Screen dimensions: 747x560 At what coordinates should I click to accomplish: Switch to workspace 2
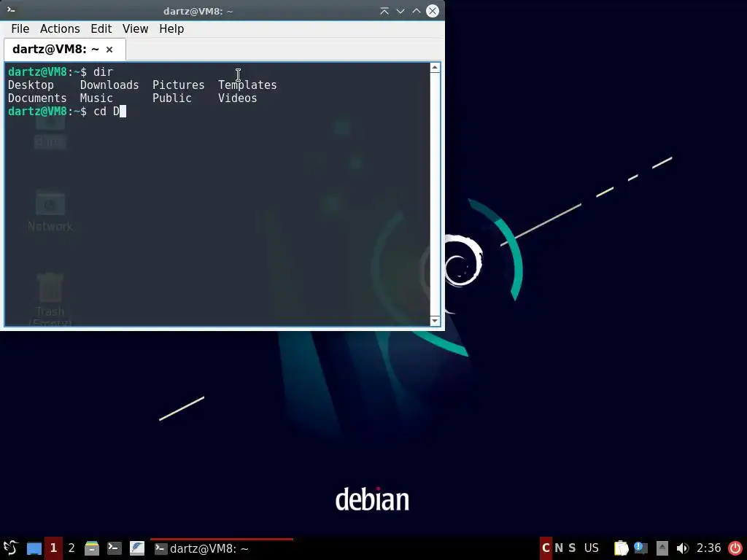pos(71,548)
